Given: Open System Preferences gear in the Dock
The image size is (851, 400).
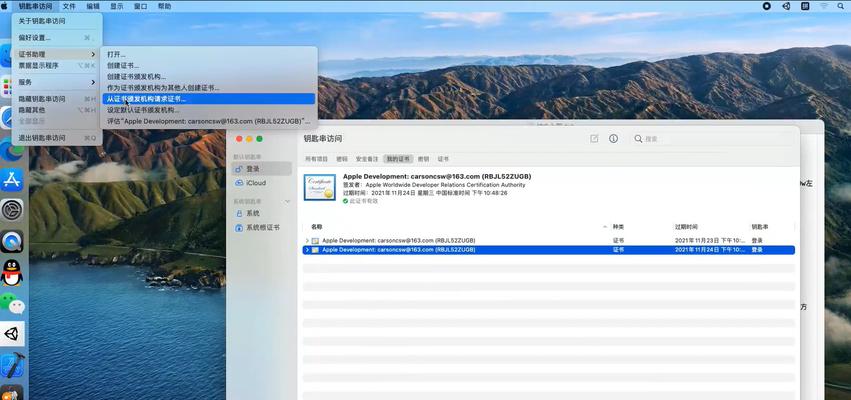Looking at the screenshot, I should (x=11, y=210).
